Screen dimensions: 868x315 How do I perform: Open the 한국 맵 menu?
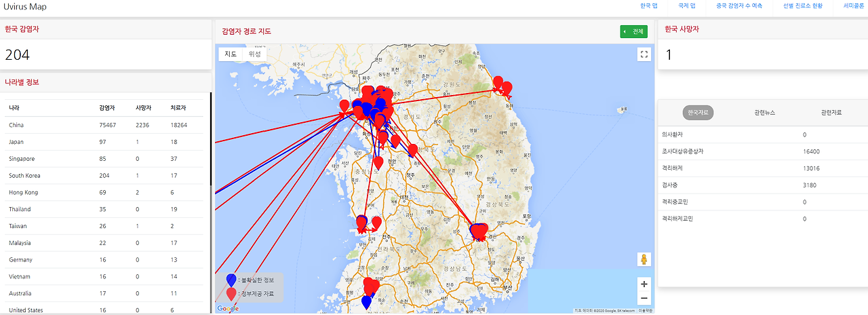649,5
